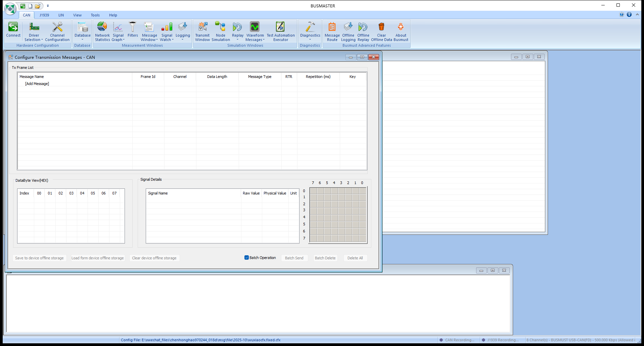
Task: Expand the Logging dropdown arrow
Action: 183,40
